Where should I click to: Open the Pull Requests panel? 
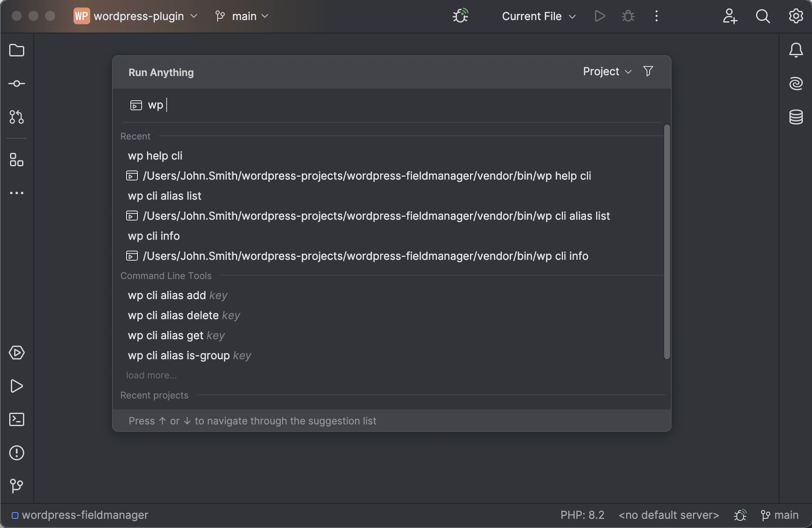click(17, 117)
